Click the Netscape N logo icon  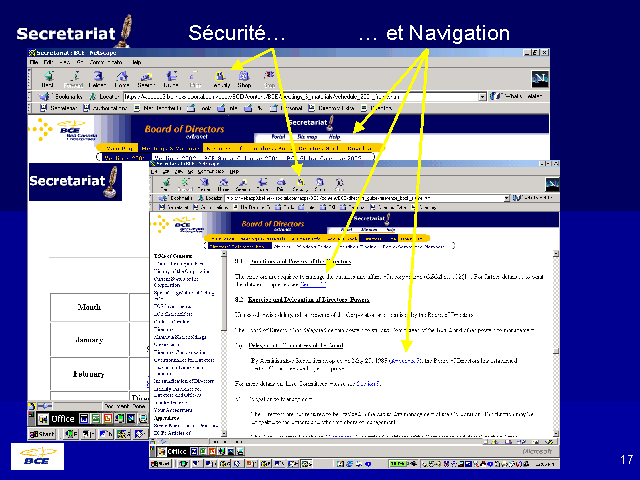coord(539,79)
